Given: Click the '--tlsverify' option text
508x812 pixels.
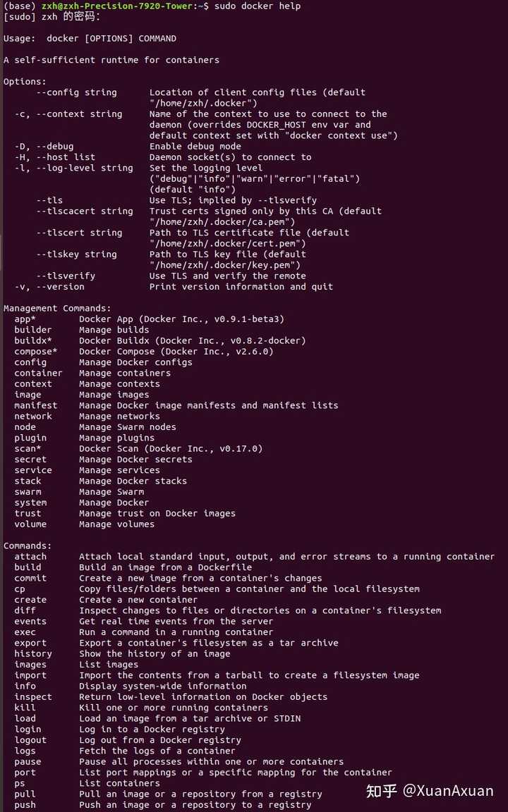Looking at the screenshot, I should [66, 276].
